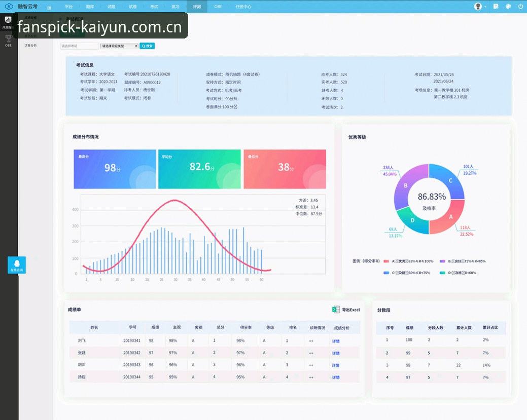Click the name cell 刘飞
Image resolution: width=527 pixels, height=420 pixels.
click(x=82, y=340)
